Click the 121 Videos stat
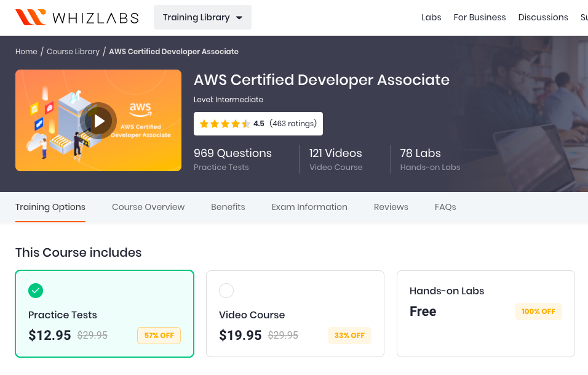This screenshot has width=588, height=375. [336, 153]
